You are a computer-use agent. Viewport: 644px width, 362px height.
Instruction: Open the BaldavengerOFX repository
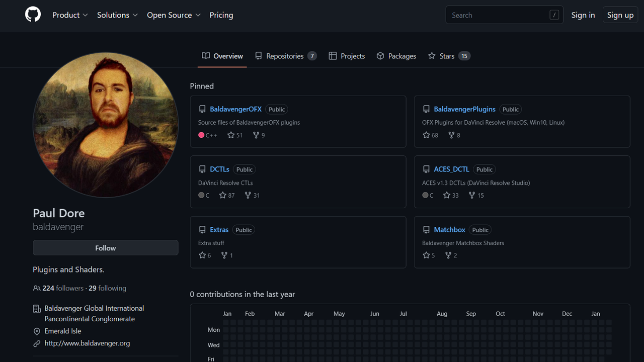coord(235,109)
